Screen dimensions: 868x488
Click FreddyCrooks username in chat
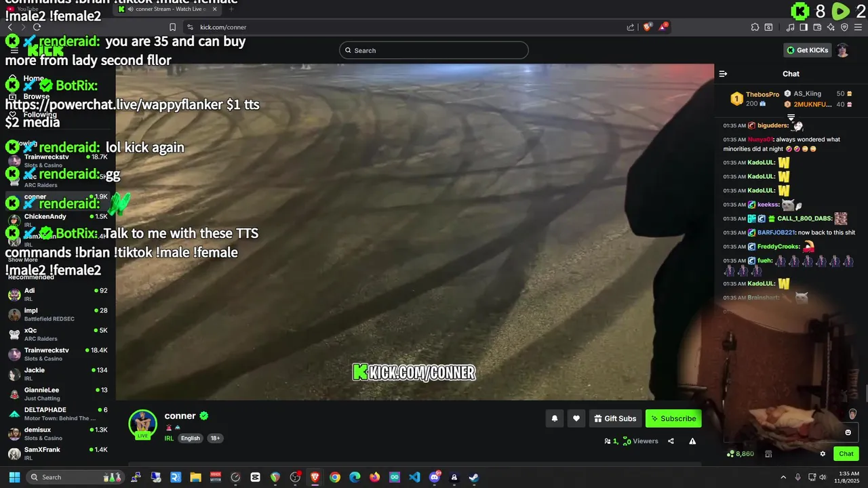[x=778, y=247]
